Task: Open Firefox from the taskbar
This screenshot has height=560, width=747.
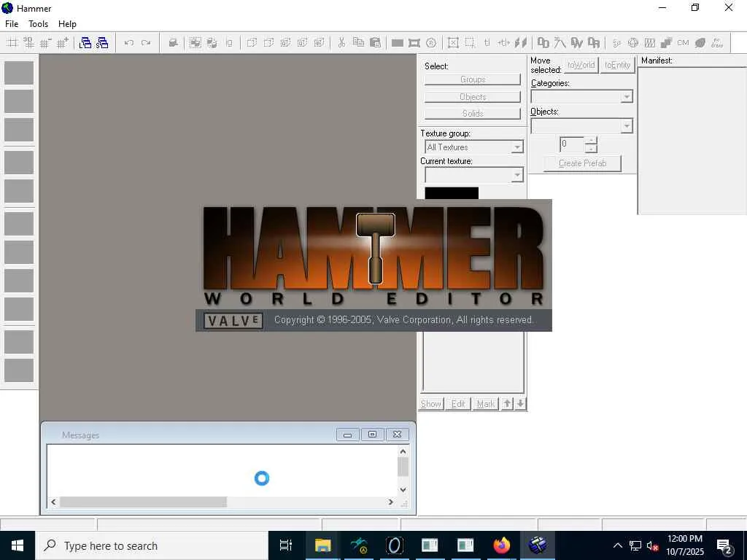Action: coord(501,545)
